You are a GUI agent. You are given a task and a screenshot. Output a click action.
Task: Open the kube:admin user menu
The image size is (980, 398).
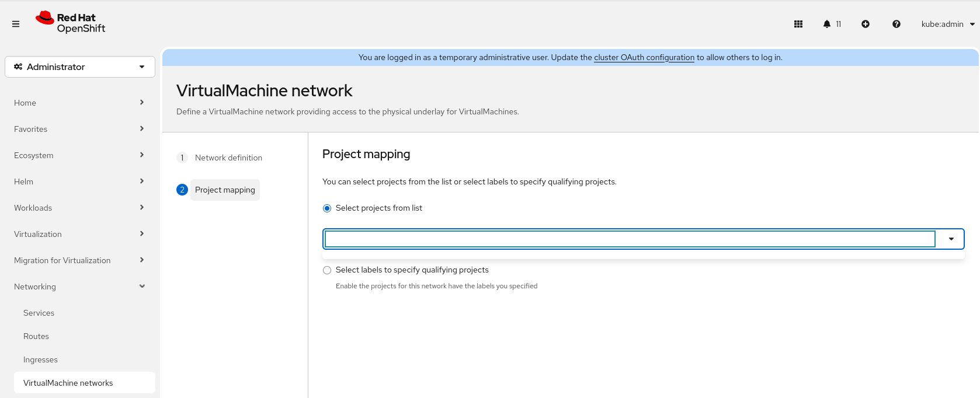click(x=947, y=24)
